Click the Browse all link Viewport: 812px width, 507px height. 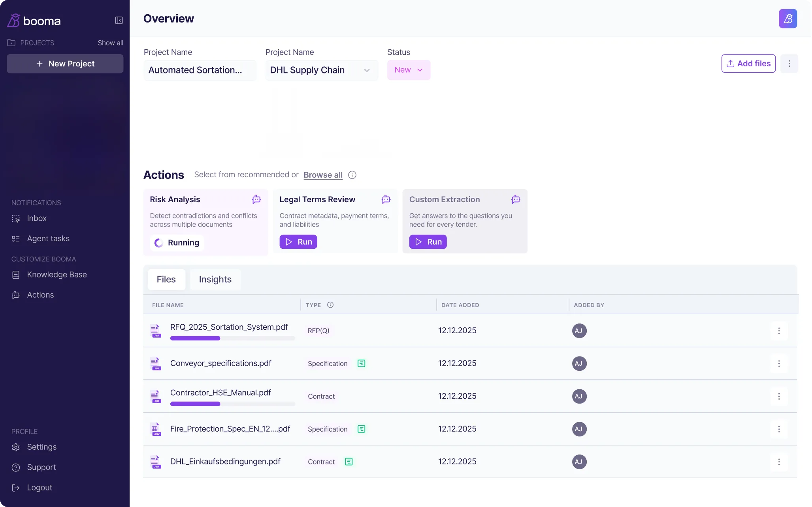point(323,175)
